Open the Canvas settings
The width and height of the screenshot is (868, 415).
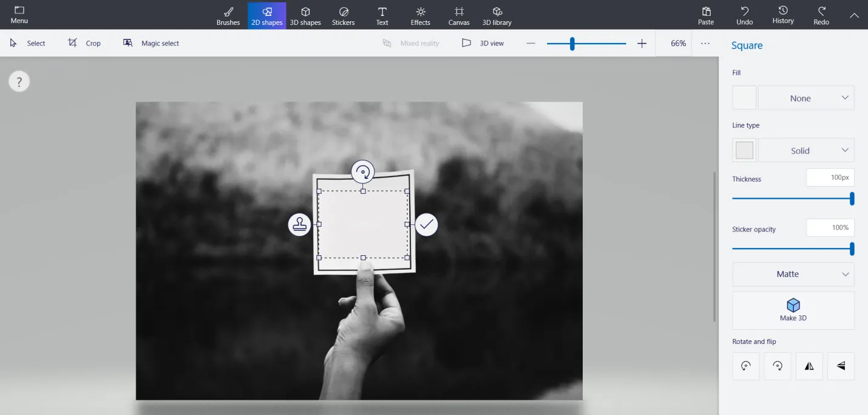[x=459, y=16]
